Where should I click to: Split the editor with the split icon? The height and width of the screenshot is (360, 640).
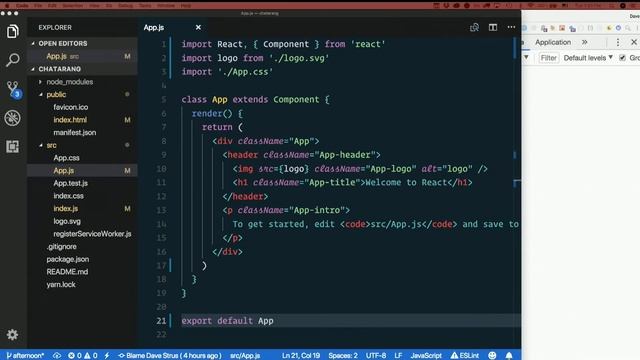[493, 27]
